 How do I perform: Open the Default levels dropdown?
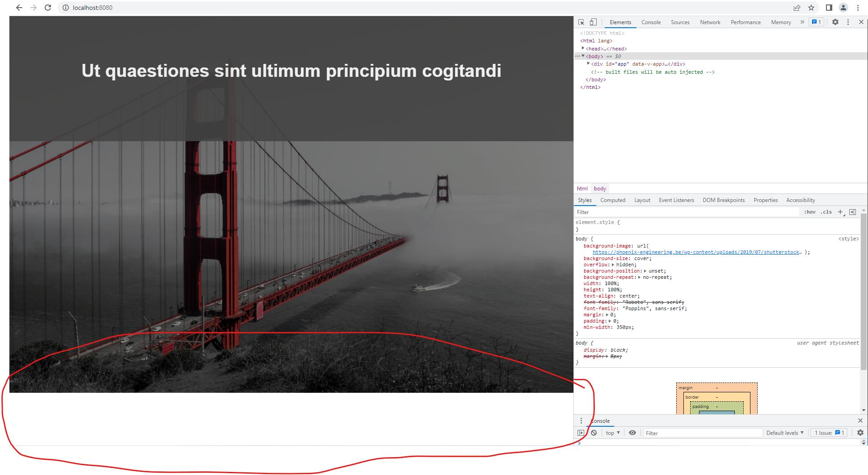coord(785,433)
